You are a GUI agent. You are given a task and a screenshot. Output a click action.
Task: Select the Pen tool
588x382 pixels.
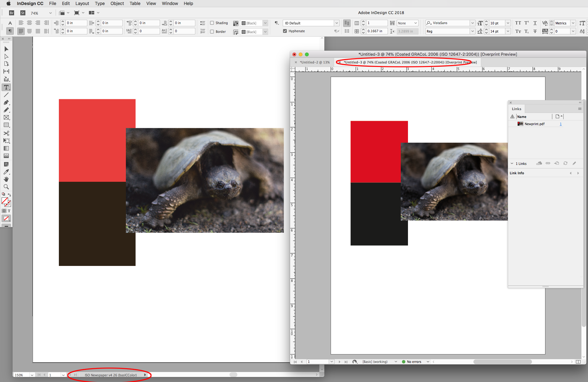(6, 102)
